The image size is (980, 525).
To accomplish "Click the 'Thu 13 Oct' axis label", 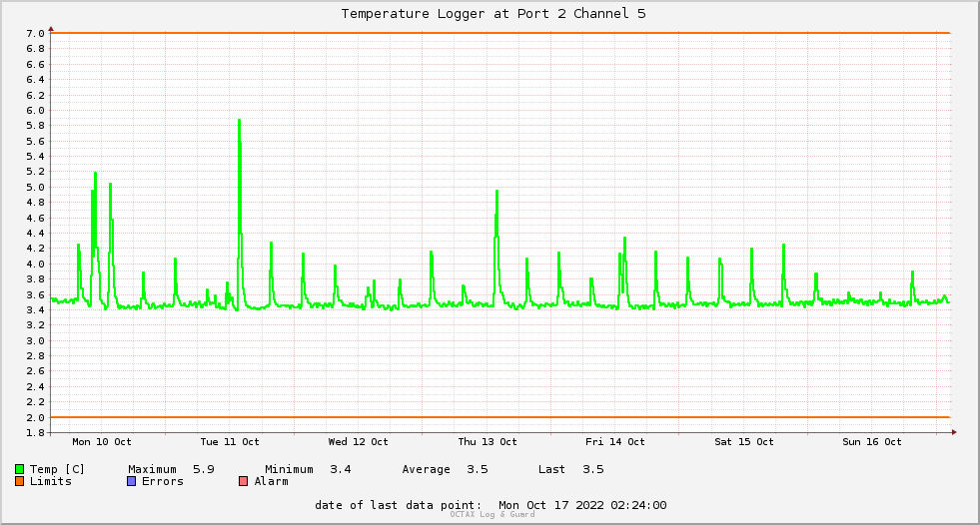I will [488, 442].
